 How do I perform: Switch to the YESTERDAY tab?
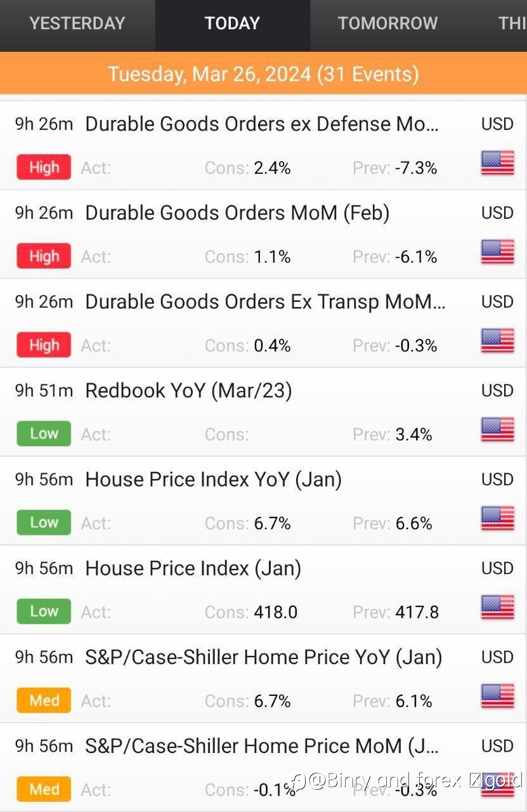(x=77, y=23)
